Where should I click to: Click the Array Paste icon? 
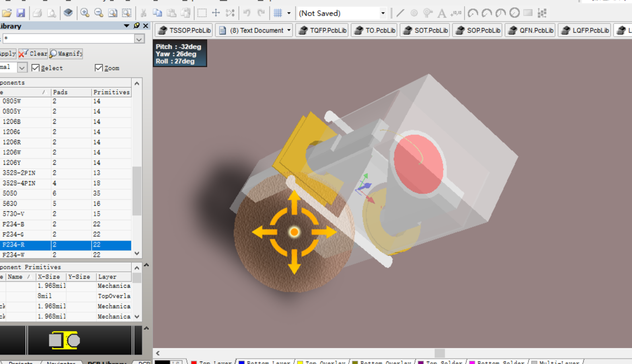542,13
